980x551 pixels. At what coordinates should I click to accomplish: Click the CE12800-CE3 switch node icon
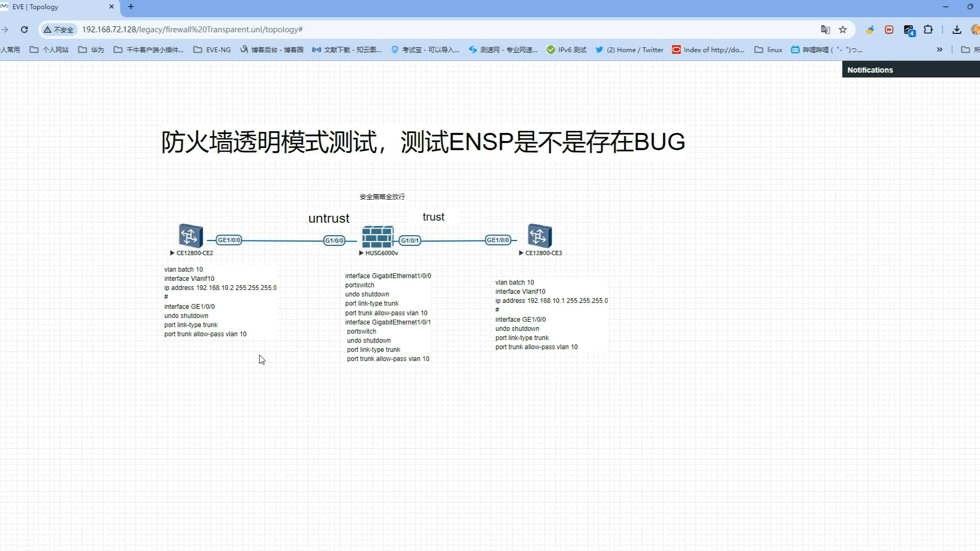tap(540, 236)
